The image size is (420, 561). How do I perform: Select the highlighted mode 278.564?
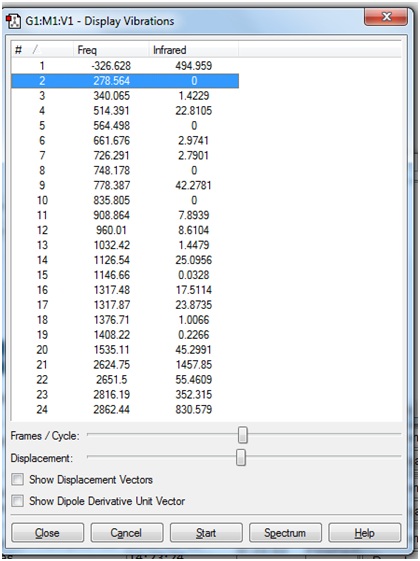[125, 81]
